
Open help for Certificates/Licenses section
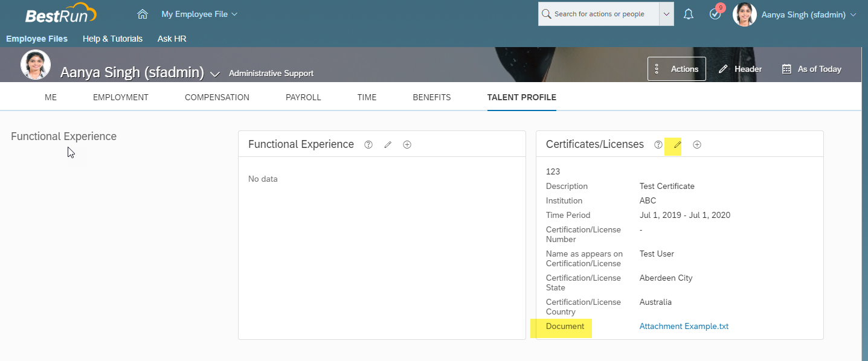pyautogui.click(x=658, y=144)
